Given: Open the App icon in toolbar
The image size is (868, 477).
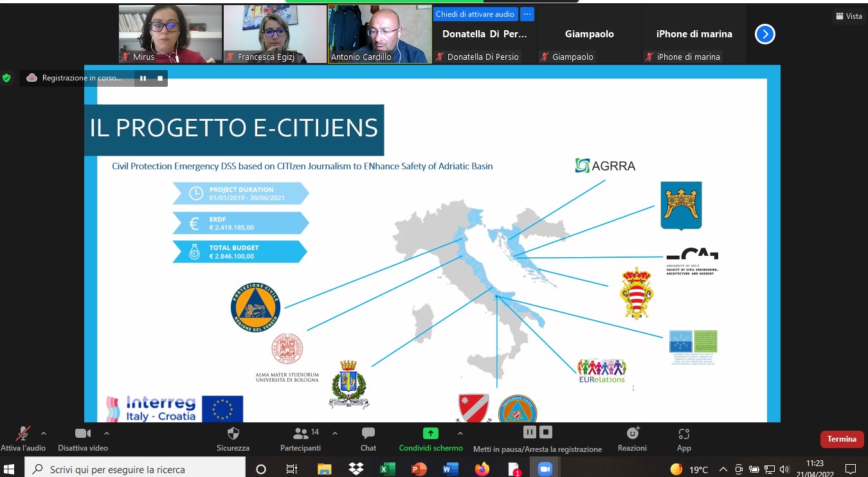Looking at the screenshot, I should tap(683, 434).
